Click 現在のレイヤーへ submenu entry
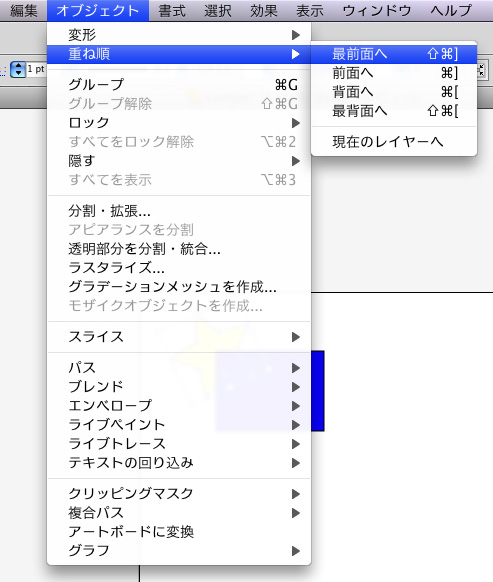Screen dimensions: 493x582 [394, 142]
